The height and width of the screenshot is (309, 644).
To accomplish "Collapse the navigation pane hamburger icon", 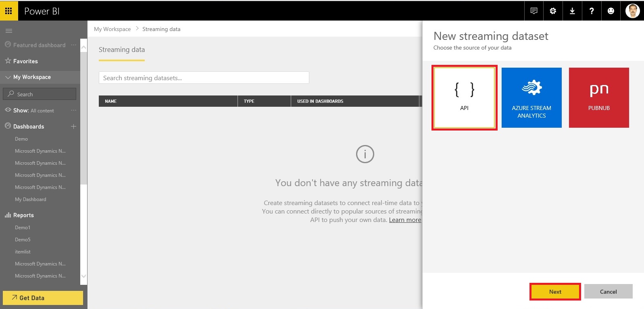I will pos(9,31).
